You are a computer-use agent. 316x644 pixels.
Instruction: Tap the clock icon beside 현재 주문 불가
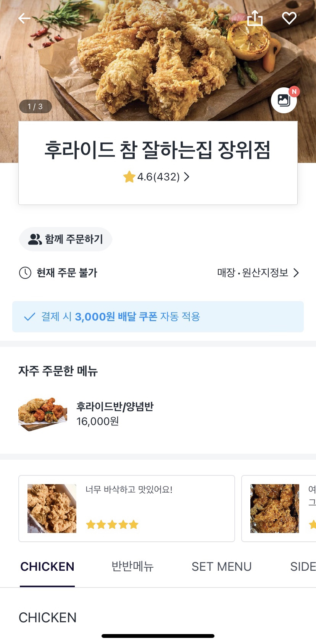coord(25,273)
